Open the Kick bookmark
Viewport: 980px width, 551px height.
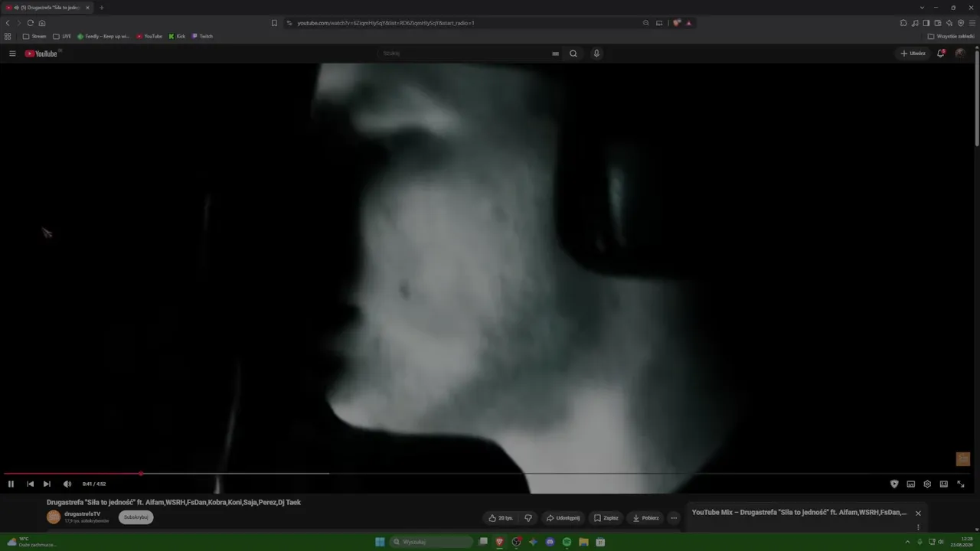pyautogui.click(x=177, y=36)
